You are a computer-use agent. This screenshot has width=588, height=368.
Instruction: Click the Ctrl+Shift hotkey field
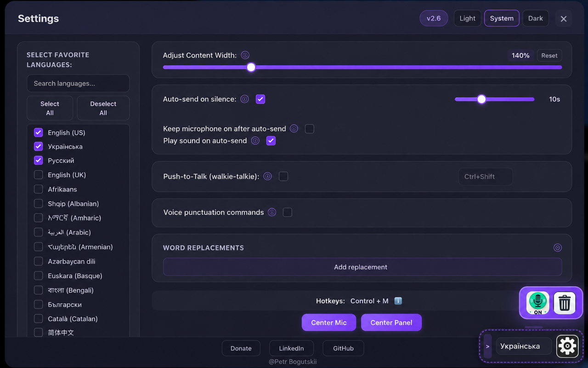point(486,177)
